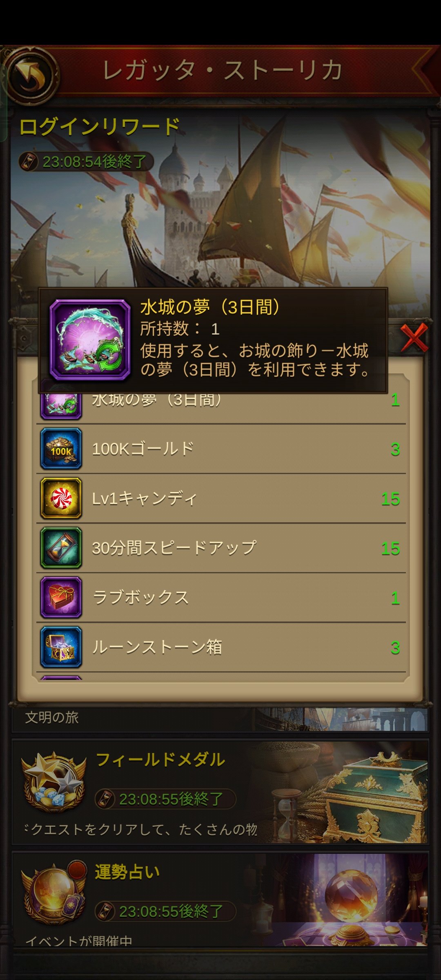The image size is (441, 980).
Task: Tap the large 水城の夢 tooltip icon
Action: [90, 340]
